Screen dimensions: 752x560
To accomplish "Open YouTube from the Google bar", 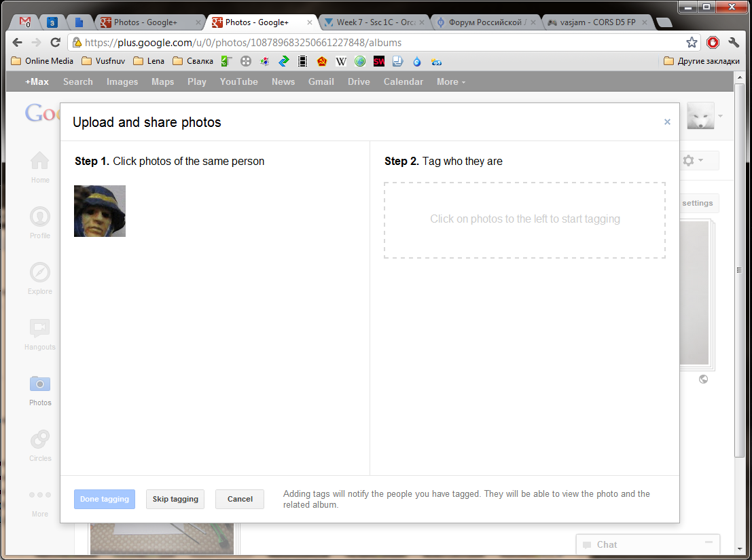I will click(238, 81).
